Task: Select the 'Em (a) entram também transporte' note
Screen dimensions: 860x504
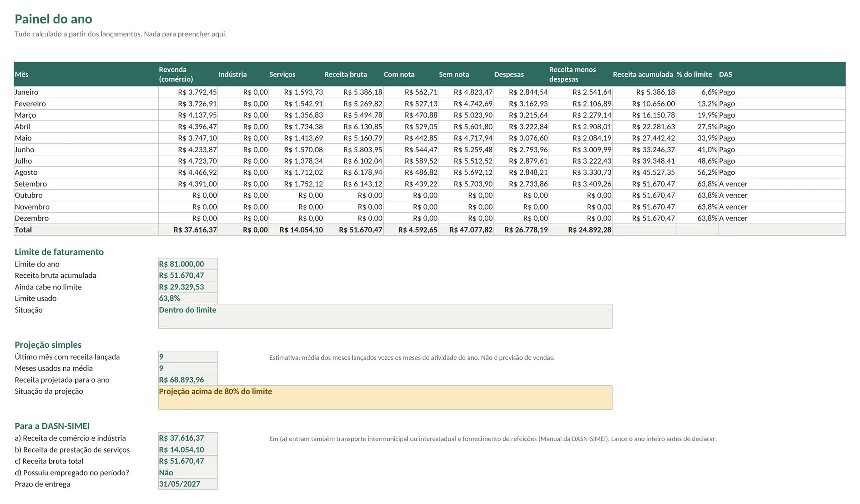Action: (x=493, y=439)
